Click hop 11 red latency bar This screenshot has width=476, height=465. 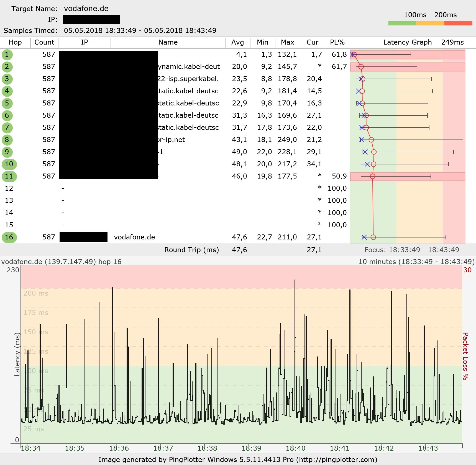coord(408,176)
